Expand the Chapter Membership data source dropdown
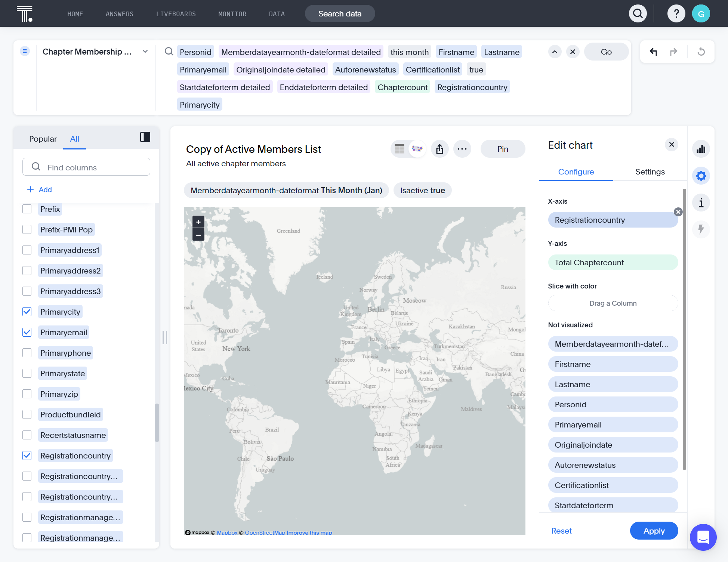728x562 pixels. pos(145,52)
